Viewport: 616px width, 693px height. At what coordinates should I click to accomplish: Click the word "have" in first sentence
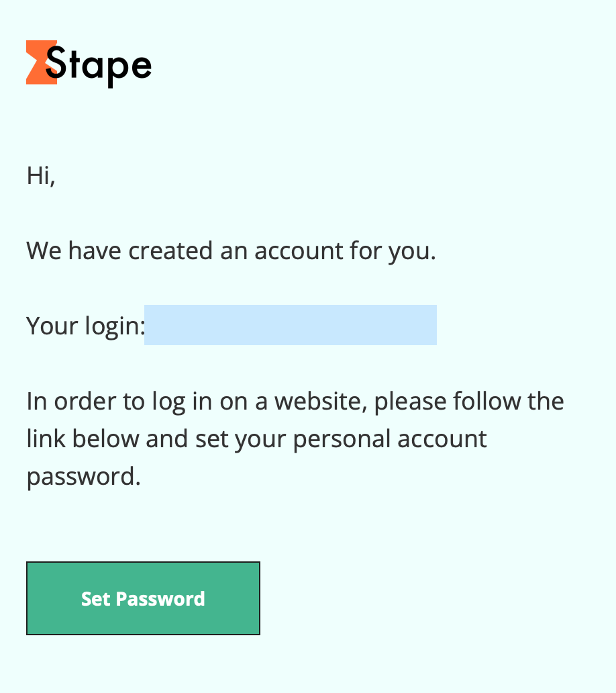tap(95, 250)
